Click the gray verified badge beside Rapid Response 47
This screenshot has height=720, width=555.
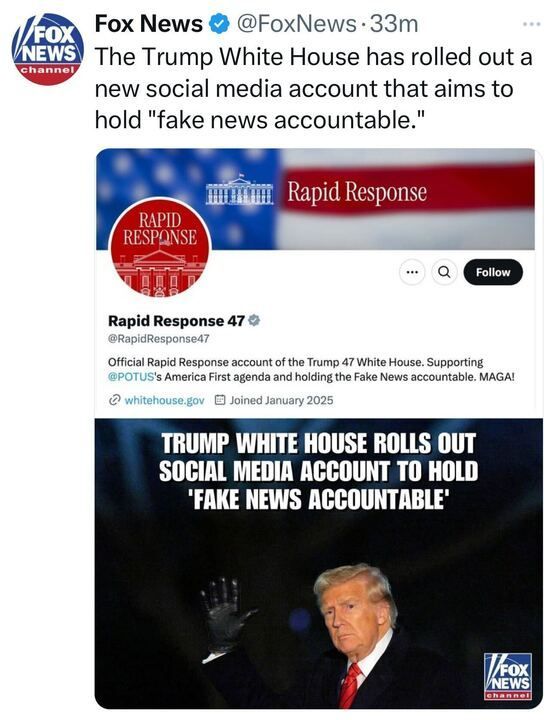pos(254,321)
